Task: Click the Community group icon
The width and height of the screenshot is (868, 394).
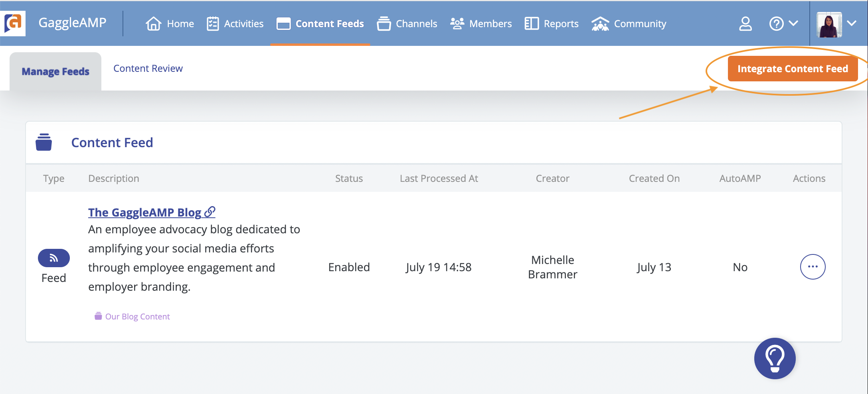Action: (600, 24)
